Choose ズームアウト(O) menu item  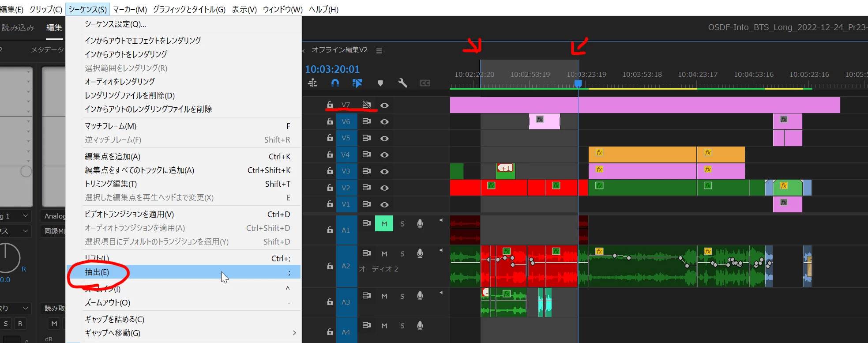pos(184,302)
